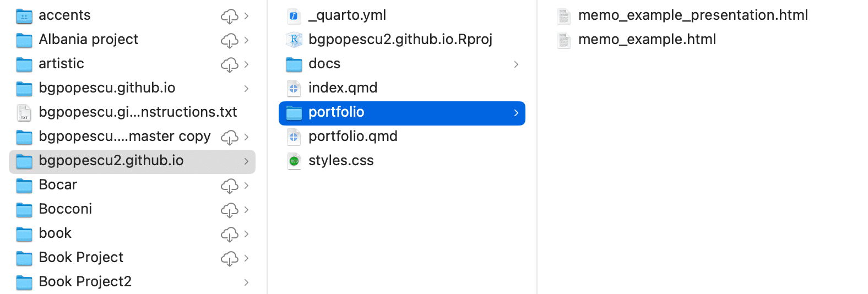The image size is (868, 294).
Task: Click the bgpopescu instructions text file icon
Action: click(x=24, y=112)
